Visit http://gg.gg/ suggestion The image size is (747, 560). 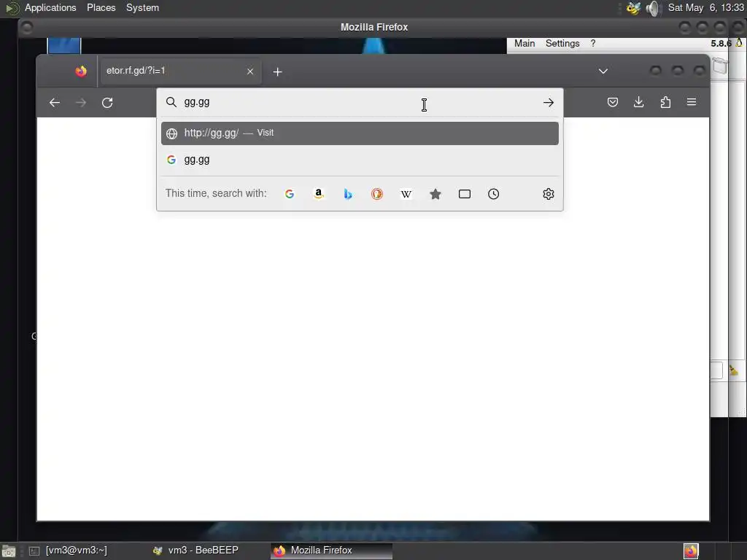point(360,133)
